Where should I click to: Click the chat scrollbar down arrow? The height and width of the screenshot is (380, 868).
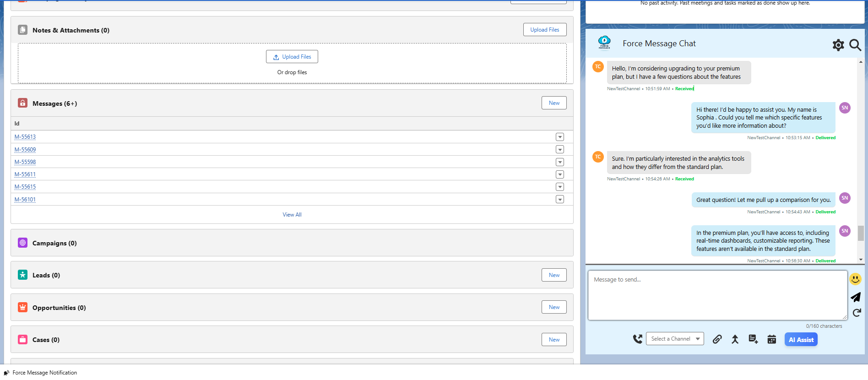tap(861, 260)
